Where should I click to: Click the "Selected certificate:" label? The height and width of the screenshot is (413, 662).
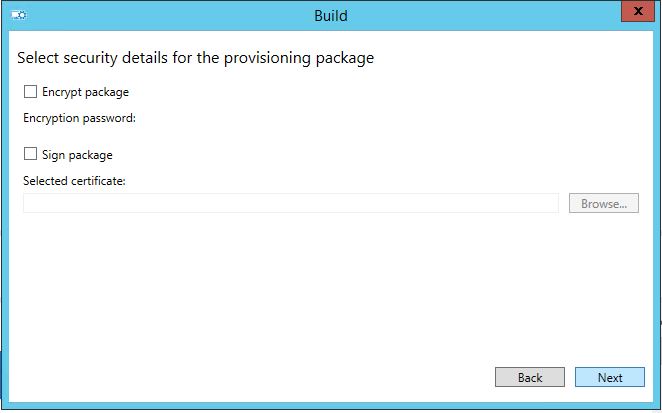point(74,181)
